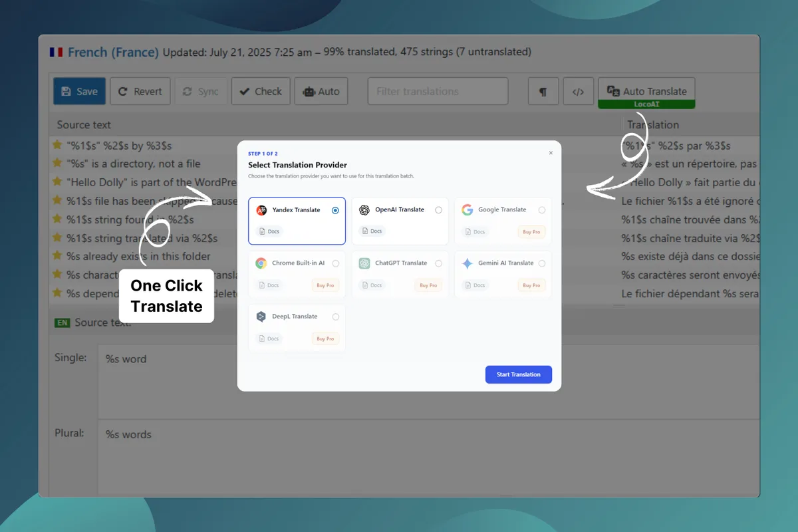Click the French flag icon
This screenshot has height=532, width=798.
pyautogui.click(x=56, y=52)
